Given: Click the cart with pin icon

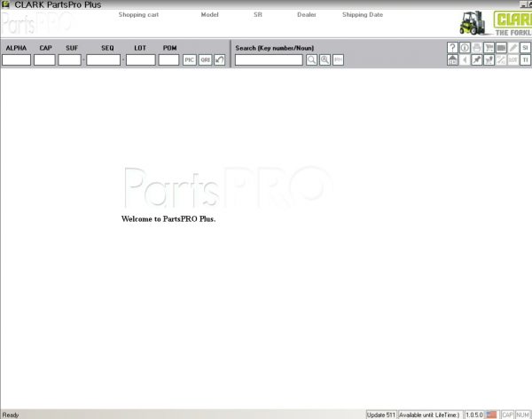Looking at the screenshot, I should 489,60.
